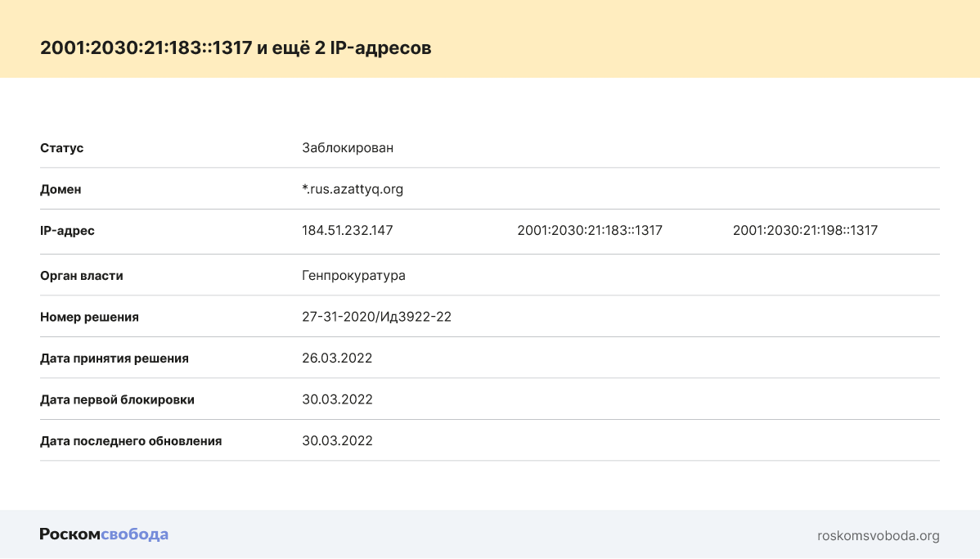Click the decision date 26.03.2022
This screenshot has height=559, width=980.
[x=337, y=358]
